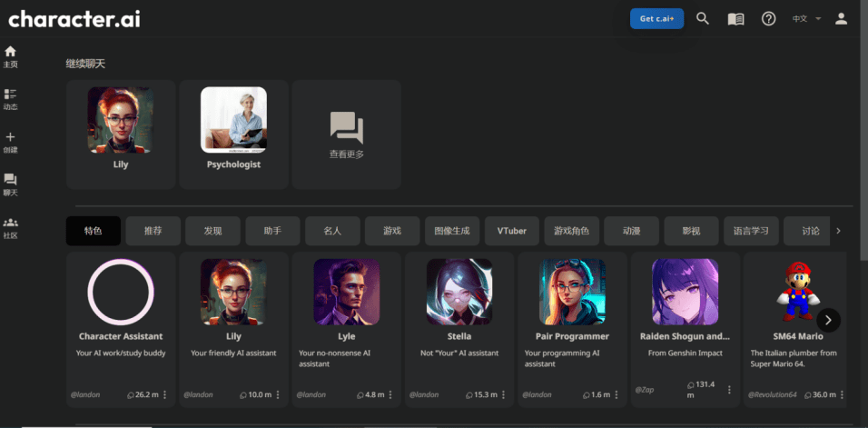The image size is (868, 428).
Task: Open Lyle character avatar
Action: coord(347,292)
